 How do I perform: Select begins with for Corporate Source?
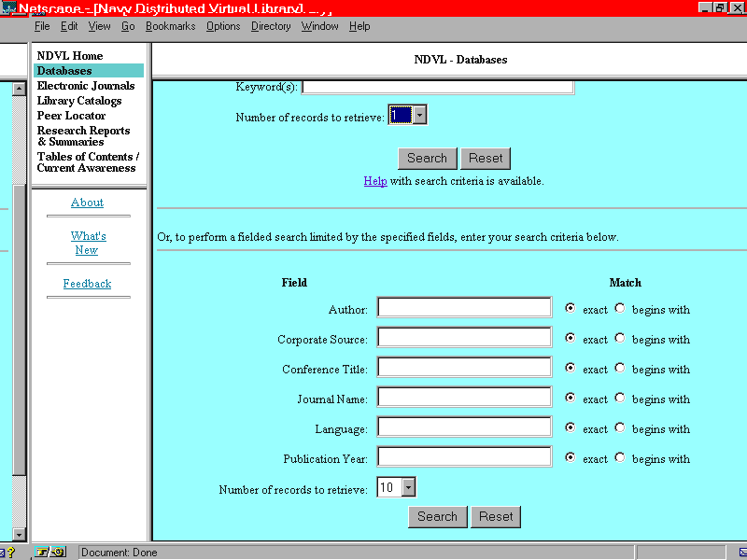[620, 338]
